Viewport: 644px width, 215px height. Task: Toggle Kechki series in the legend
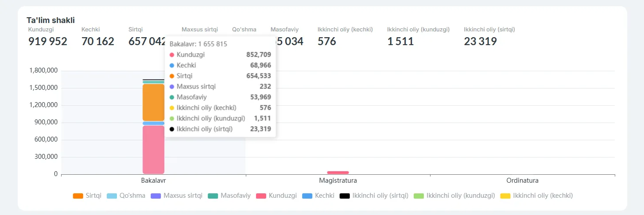[318, 196]
